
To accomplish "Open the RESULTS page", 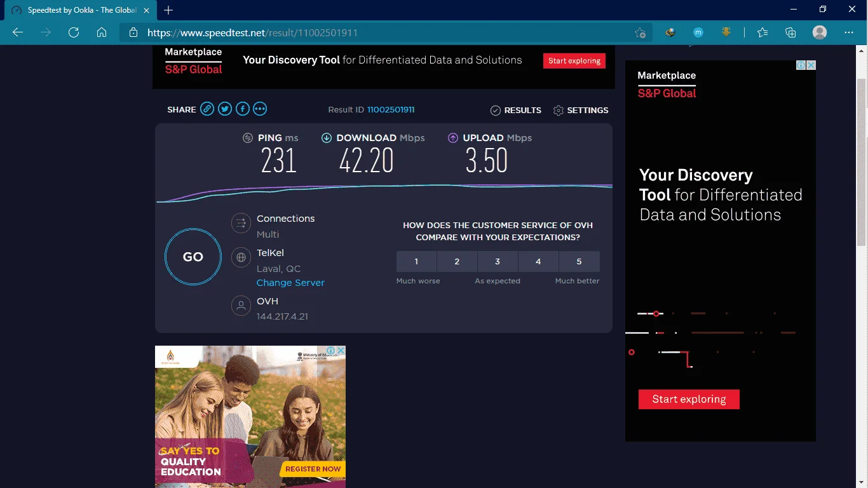I will point(516,111).
